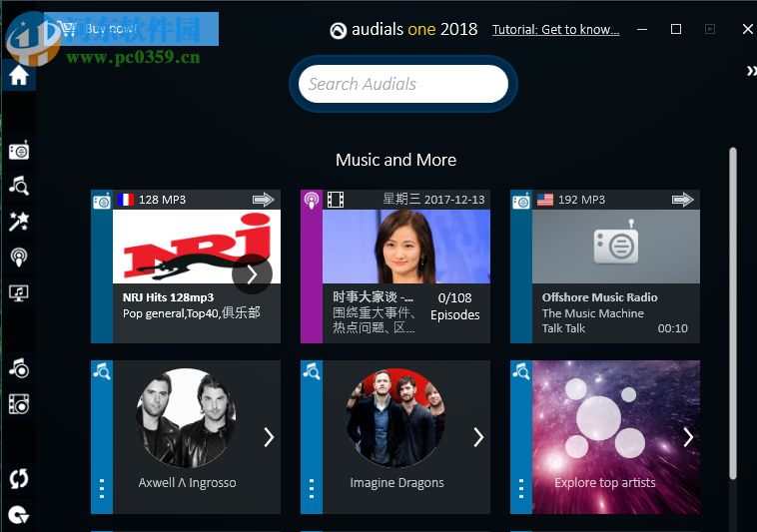Open the Music Wishes magic wand icon
Screen dimensions: 757x532
pos(19,222)
